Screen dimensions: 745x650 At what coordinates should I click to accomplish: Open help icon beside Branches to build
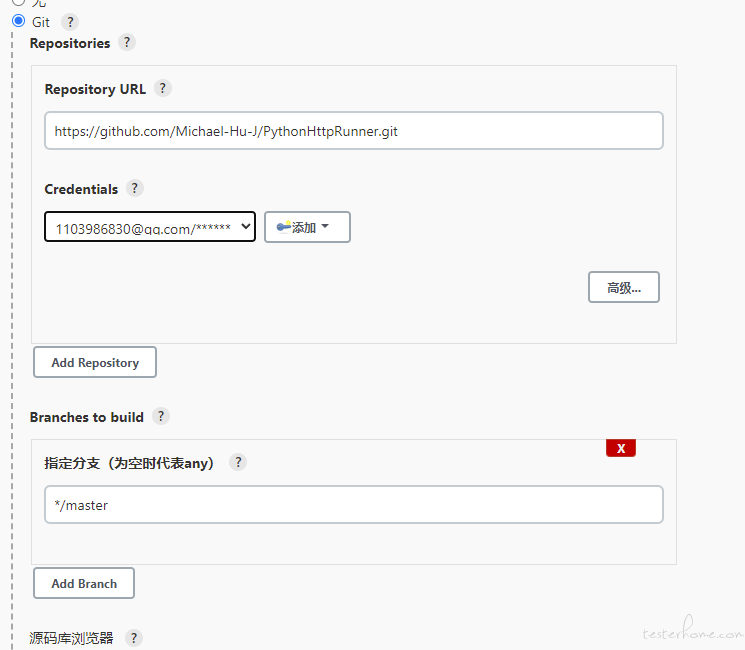point(161,416)
